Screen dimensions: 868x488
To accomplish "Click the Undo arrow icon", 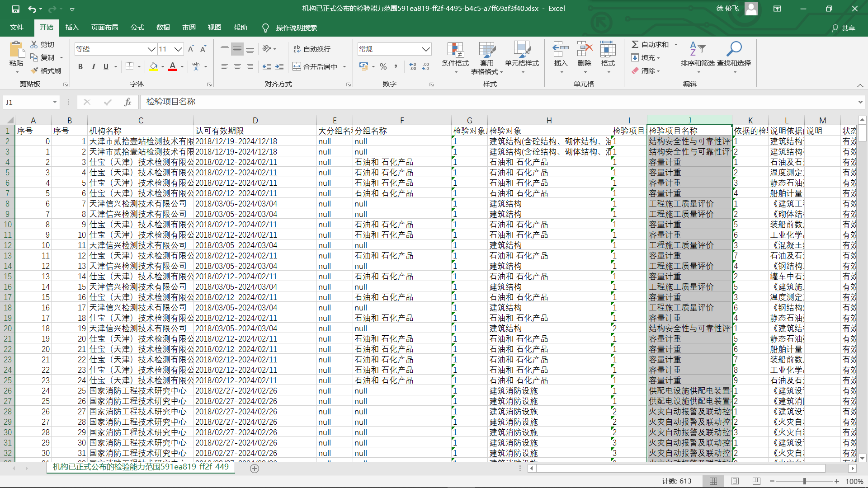I will coord(32,9).
